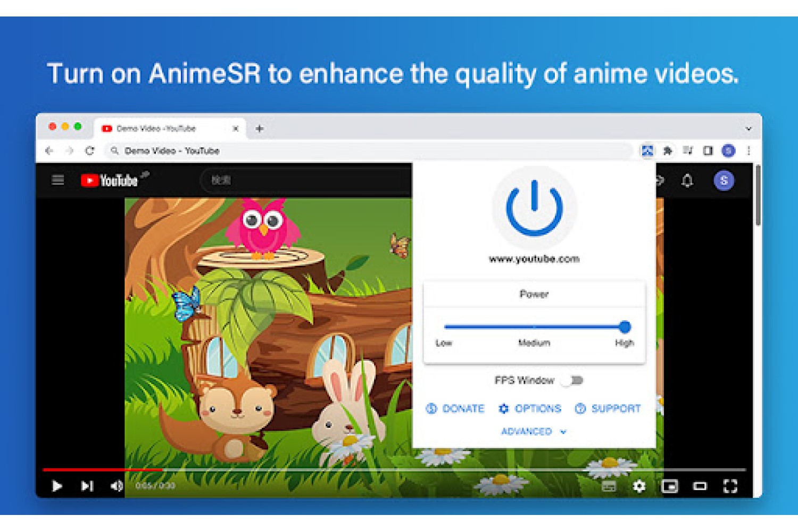The image size is (798, 532).
Task: Switch to theater mode icon
Action: [x=700, y=486]
